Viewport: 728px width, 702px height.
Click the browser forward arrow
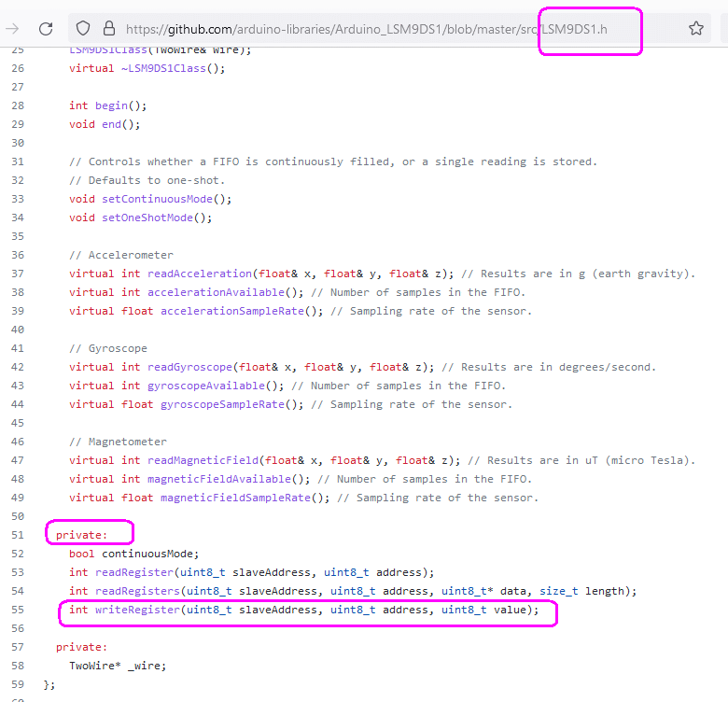pos(12,29)
